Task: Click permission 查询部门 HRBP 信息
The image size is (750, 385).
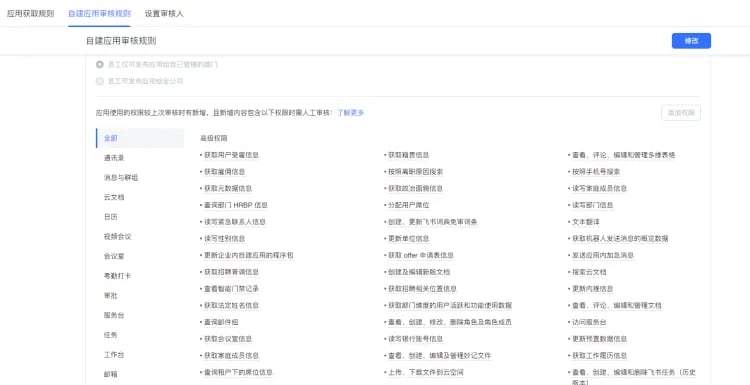Action: point(236,205)
